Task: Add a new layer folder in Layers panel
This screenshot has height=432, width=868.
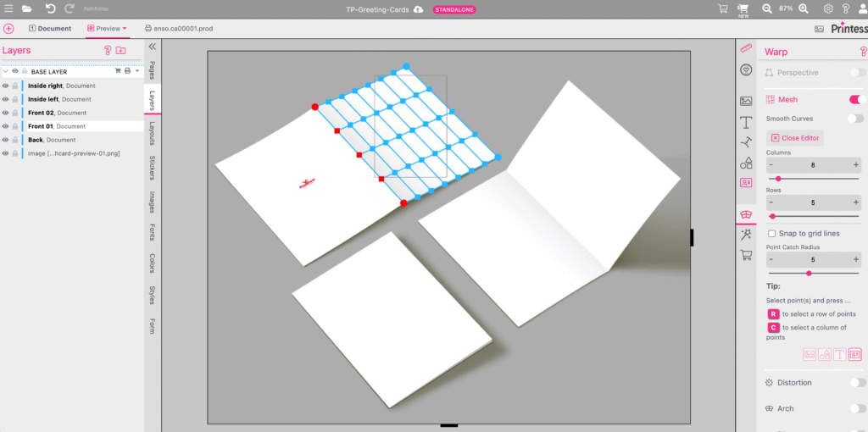Action: 121,51
